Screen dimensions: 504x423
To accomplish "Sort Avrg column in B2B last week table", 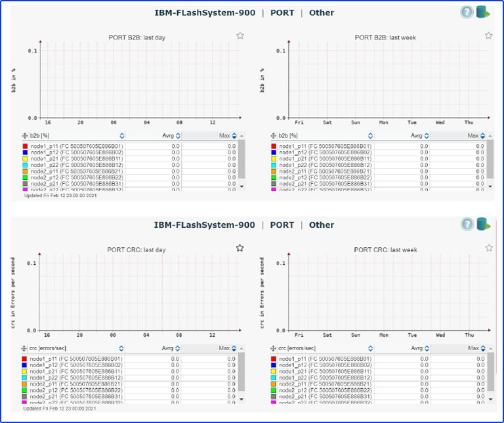I will tap(427, 136).
